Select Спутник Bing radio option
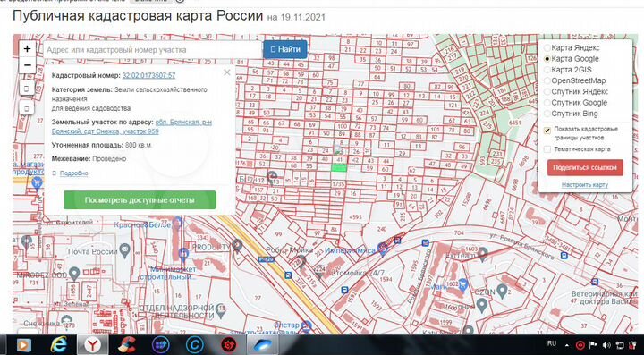Image resolution: width=644 pixels, height=355 pixels. tap(547, 114)
